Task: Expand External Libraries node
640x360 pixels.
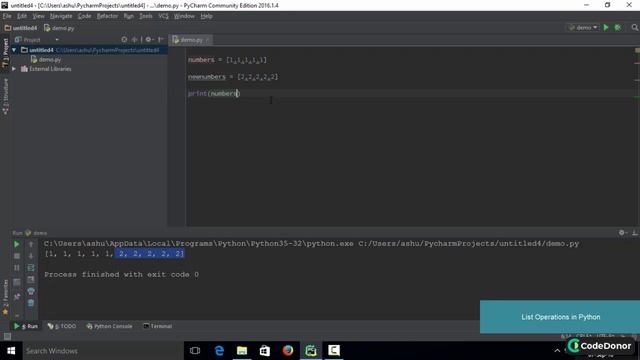Action: pos(14,69)
